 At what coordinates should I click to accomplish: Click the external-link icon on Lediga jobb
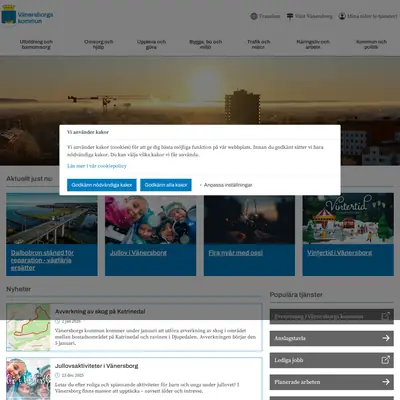click(x=385, y=360)
